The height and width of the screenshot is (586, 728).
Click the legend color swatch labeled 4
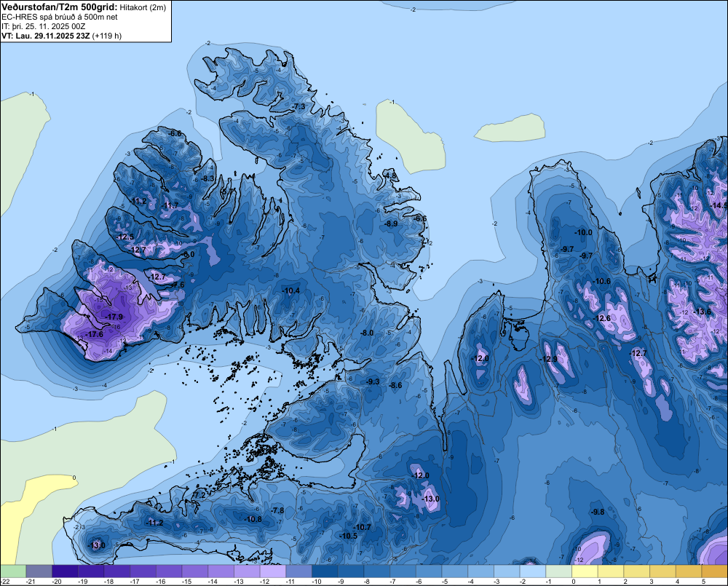(689, 571)
